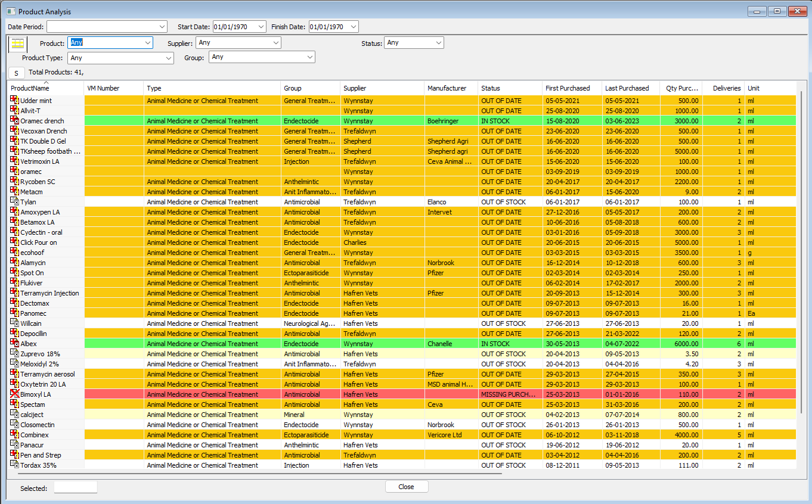Sort by Supplier column header
This screenshot has width=812, height=504.
coord(382,88)
